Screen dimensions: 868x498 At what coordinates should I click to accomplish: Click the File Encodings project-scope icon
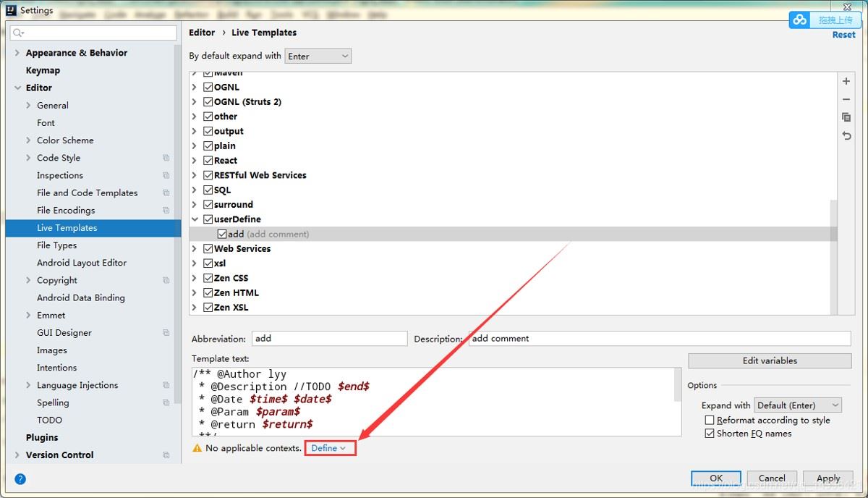166,210
